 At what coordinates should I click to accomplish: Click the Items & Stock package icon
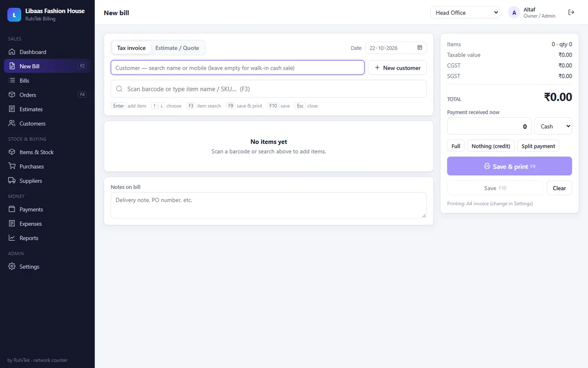tap(12, 152)
